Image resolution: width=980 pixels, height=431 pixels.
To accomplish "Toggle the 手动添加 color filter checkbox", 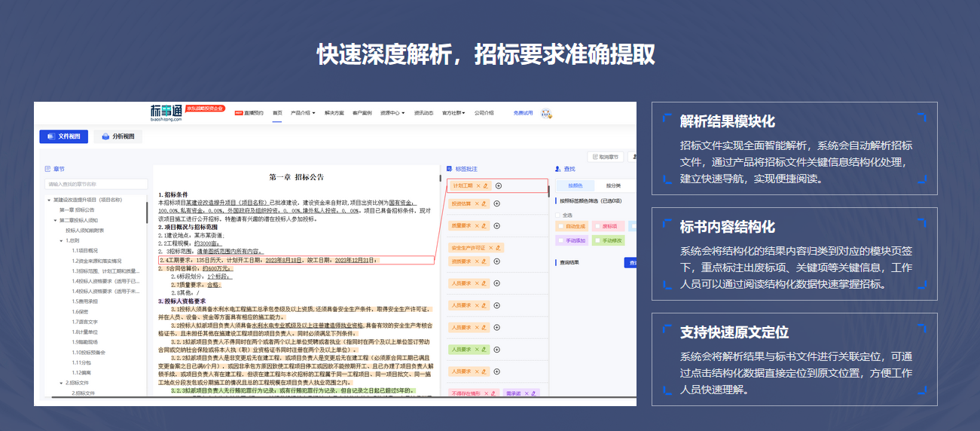I will (560, 241).
